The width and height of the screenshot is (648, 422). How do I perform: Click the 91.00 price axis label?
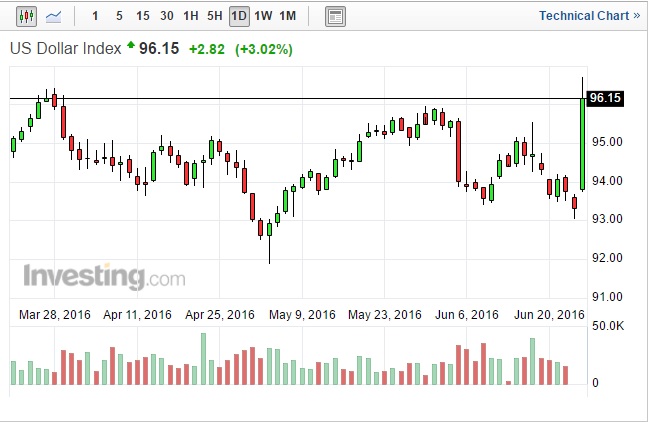[x=607, y=297]
